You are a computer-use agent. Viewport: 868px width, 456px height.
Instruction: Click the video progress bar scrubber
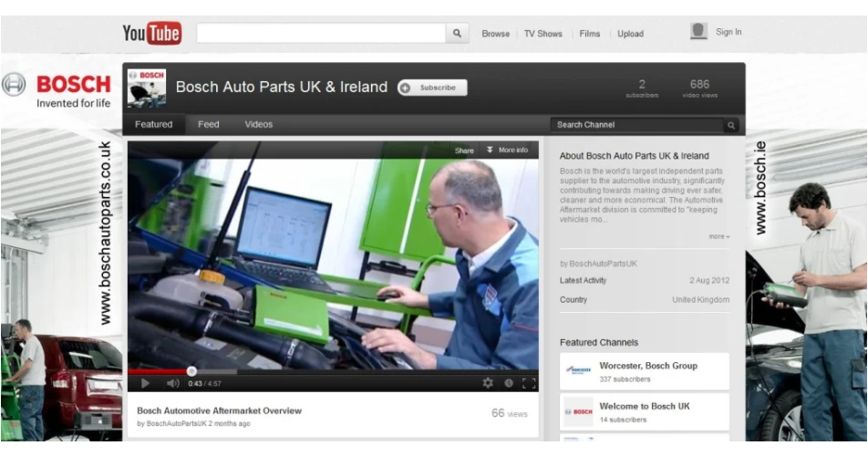[x=191, y=371]
